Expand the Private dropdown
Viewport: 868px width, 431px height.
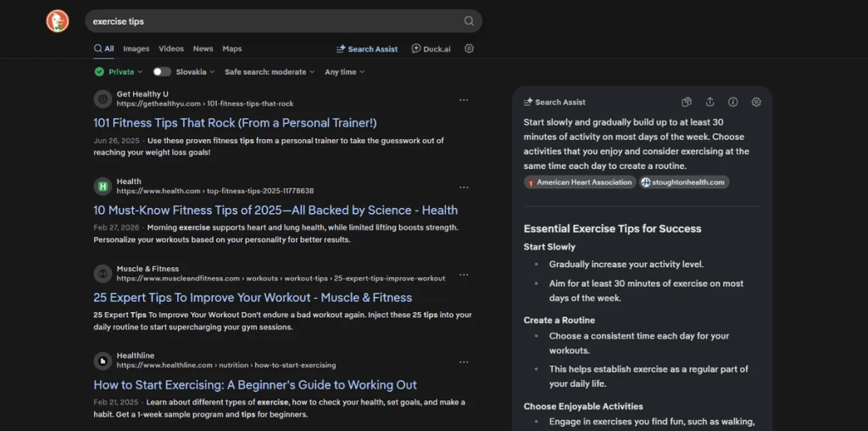tap(125, 72)
